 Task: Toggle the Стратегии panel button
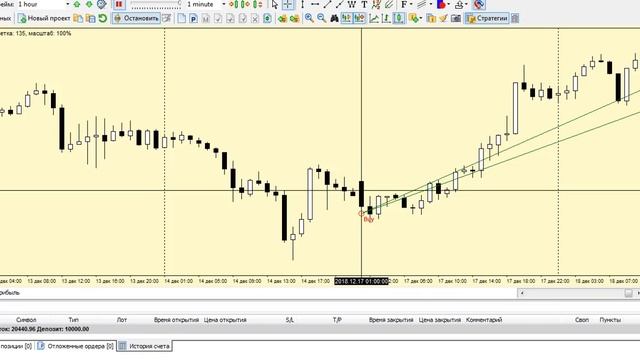point(487,18)
